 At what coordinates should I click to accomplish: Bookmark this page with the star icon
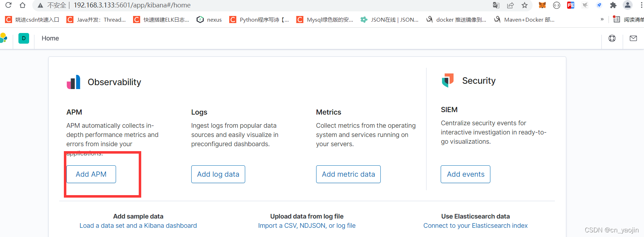tap(524, 5)
